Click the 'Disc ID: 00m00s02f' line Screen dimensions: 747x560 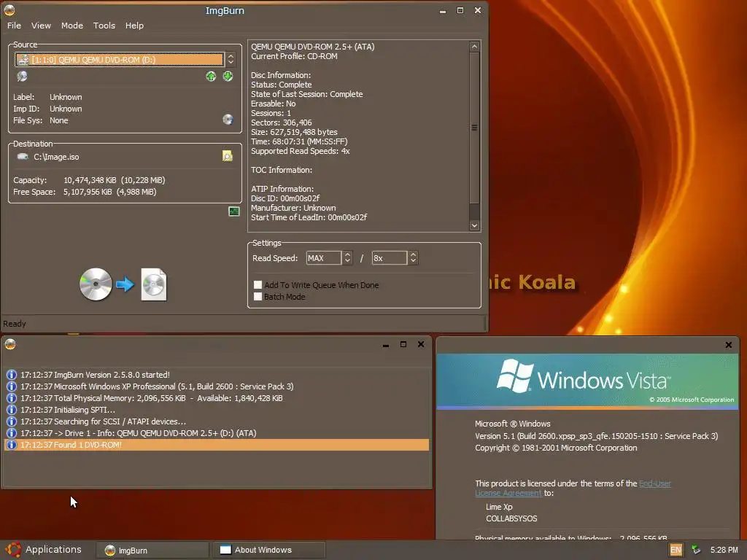click(285, 198)
